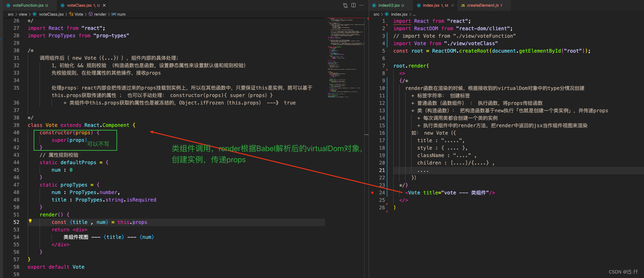Click '{title}' expression on line 54
This screenshot has height=278, width=644.
coord(114,237)
